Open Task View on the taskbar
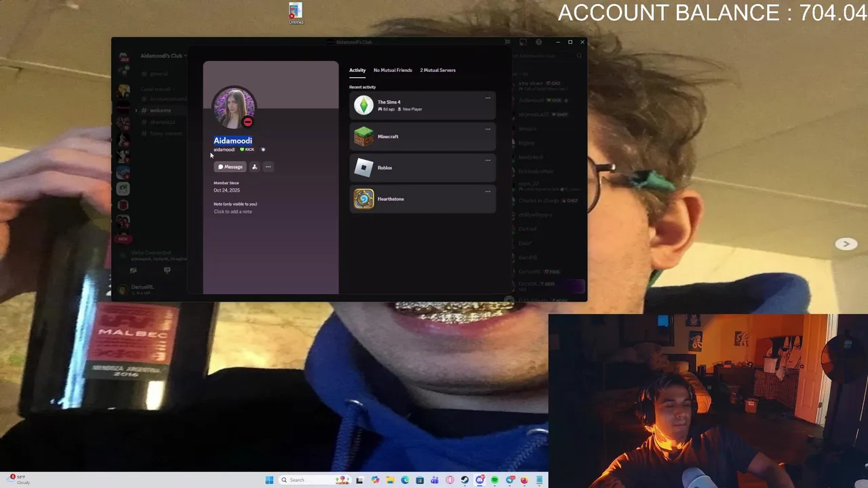Screen dimensions: 868x488 click(x=359, y=480)
